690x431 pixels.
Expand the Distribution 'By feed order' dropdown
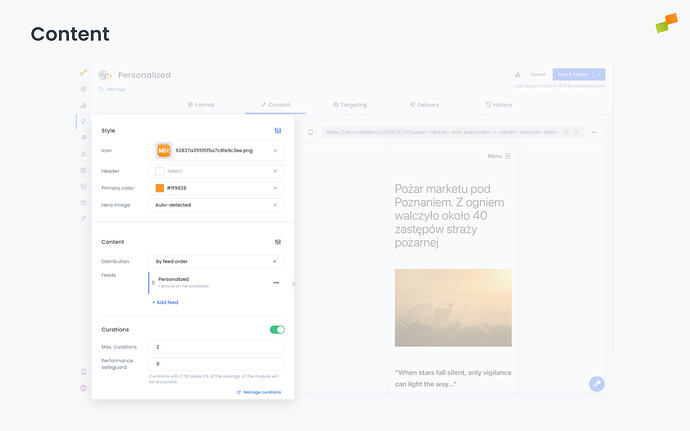tap(215, 261)
